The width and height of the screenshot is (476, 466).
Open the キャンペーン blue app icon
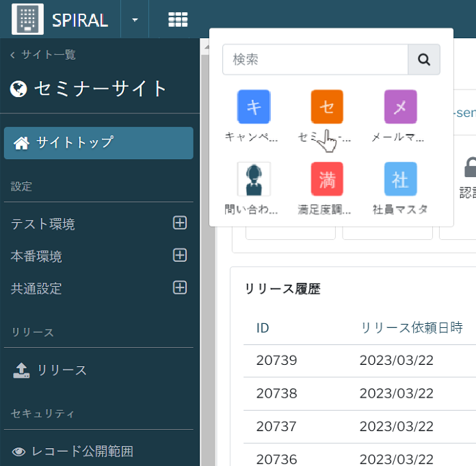(254, 107)
